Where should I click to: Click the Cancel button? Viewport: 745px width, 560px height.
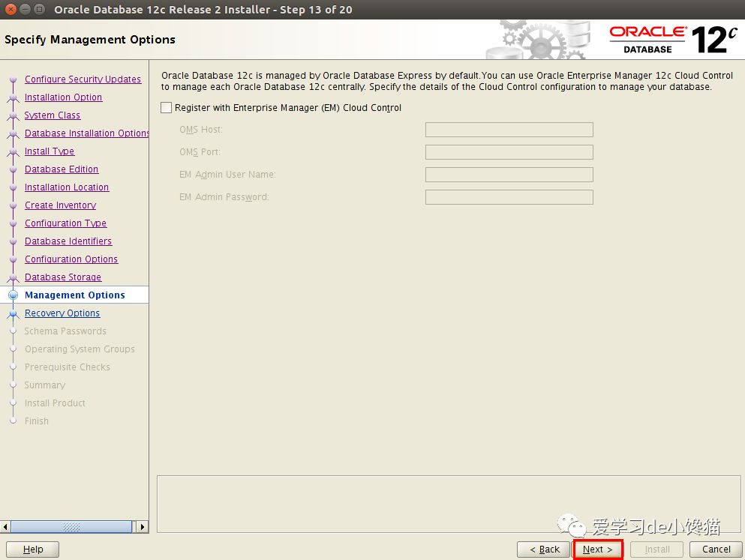coord(716,549)
